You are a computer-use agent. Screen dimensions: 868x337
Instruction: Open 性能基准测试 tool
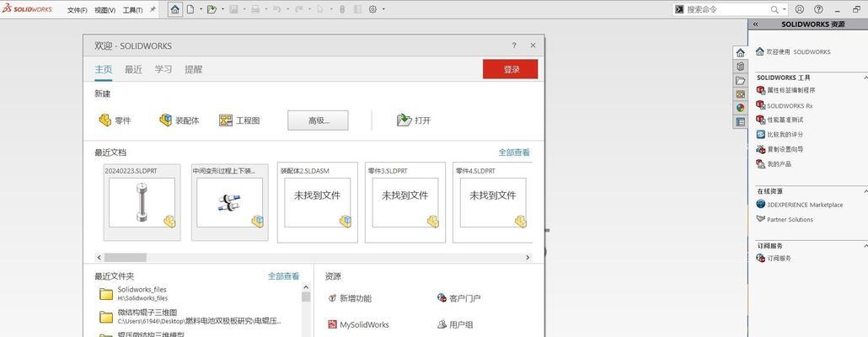pyautogui.click(x=780, y=120)
